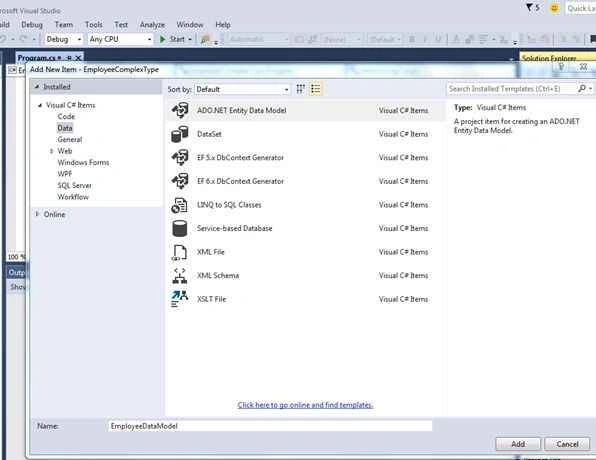This screenshot has height=460, width=596.
Task: Open the Tools menu
Action: pos(94,25)
